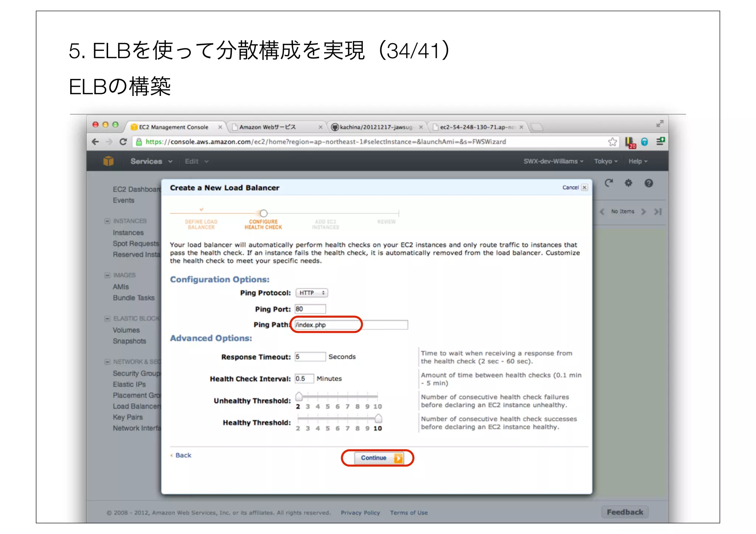Click the Health Check Interval field
The image size is (756, 534).
point(304,379)
